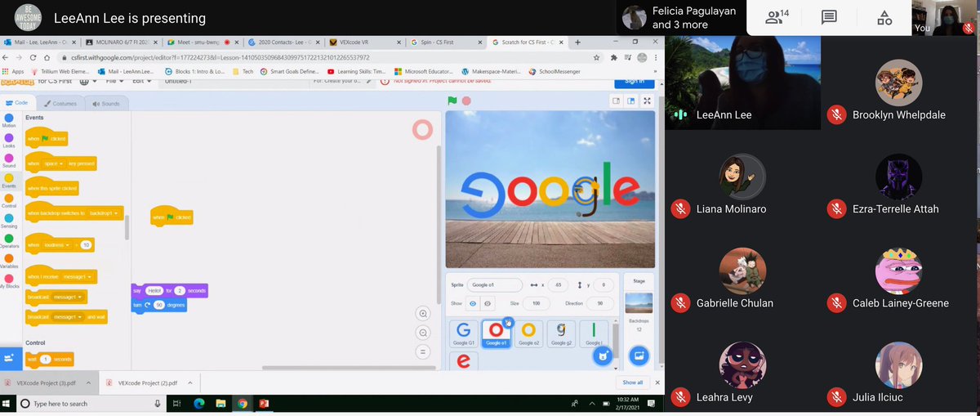The height and width of the screenshot is (416, 980).
Task: Click the say Hello for 2 seconds block
Action: pyautogui.click(x=169, y=290)
